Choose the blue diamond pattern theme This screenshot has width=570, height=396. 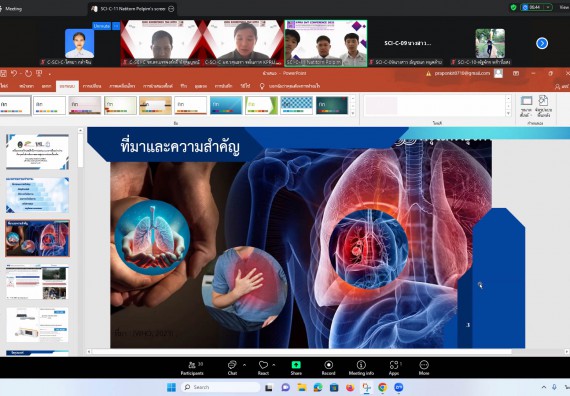[297, 105]
